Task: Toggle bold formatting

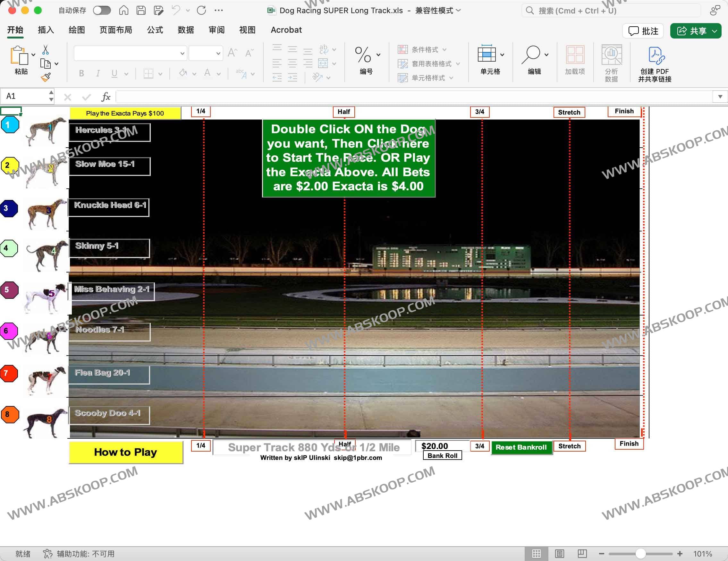Action: coord(81,73)
